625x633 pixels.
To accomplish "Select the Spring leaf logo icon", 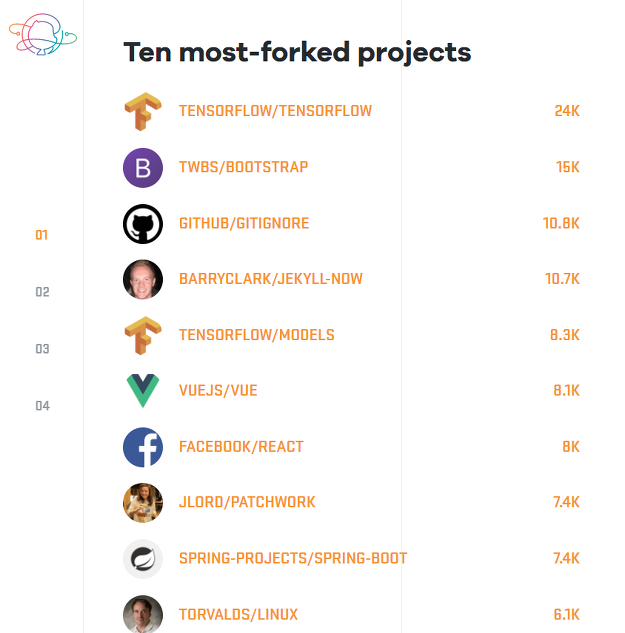I will click(143, 559).
